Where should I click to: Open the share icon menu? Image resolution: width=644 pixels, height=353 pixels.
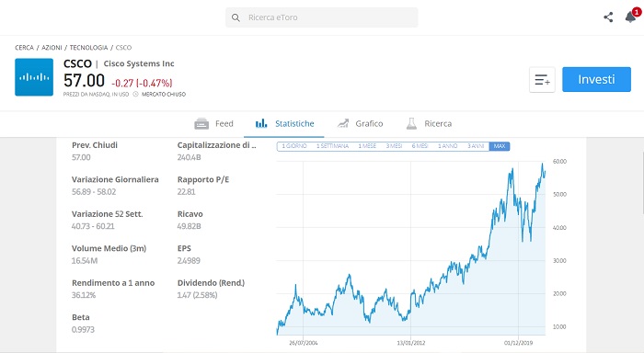pyautogui.click(x=608, y=17)
